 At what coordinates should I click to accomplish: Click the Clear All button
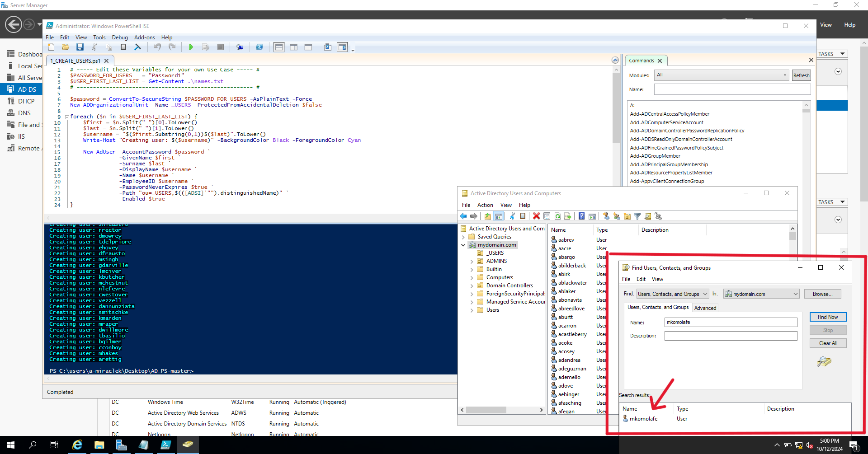(828, 343)
